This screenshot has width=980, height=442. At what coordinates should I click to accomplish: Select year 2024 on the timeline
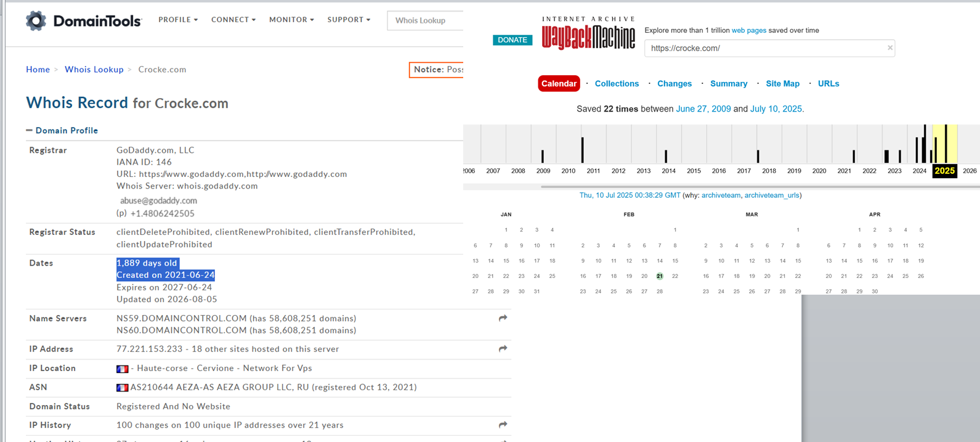(x=919, y=171)
